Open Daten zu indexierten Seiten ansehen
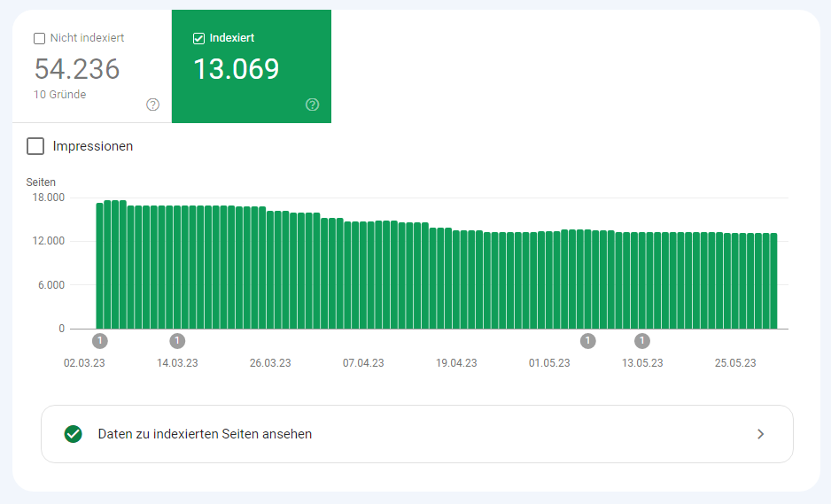 (417, 434)
